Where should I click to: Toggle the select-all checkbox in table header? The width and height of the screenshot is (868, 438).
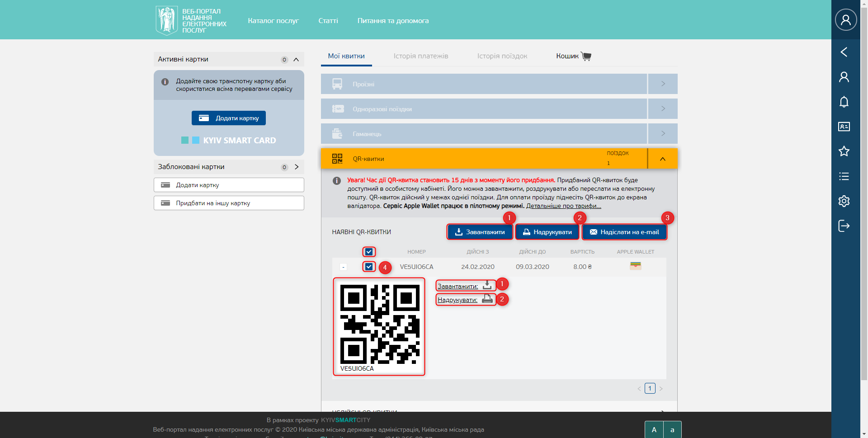click(369, 252)
